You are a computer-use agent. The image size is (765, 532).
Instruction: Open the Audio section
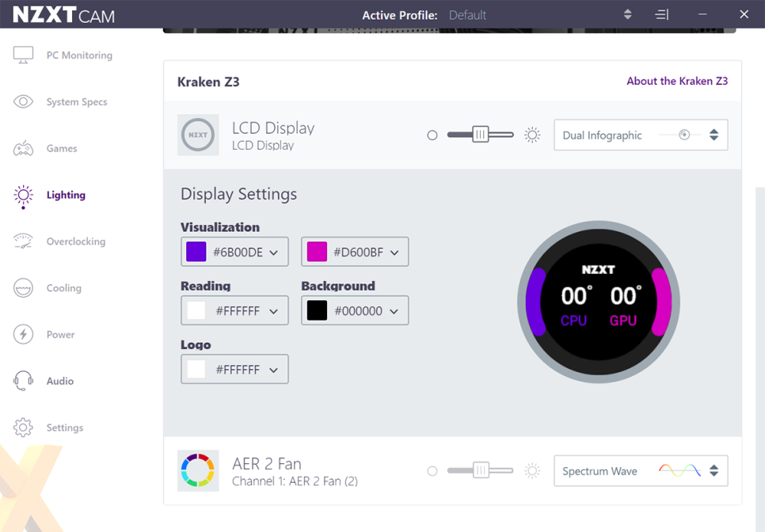pyautogui.click(x=60, y=381)
